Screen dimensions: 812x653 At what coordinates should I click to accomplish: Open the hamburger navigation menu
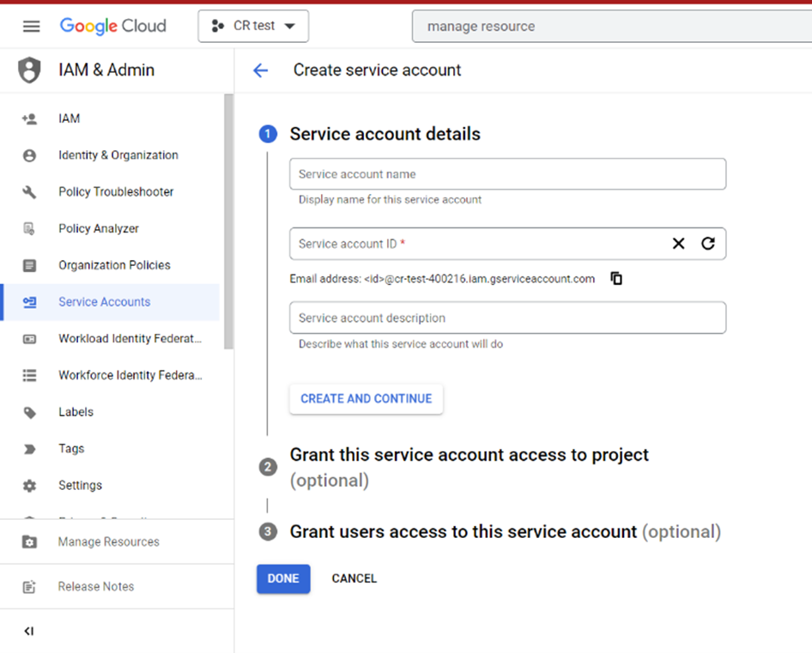pos(31,26)
